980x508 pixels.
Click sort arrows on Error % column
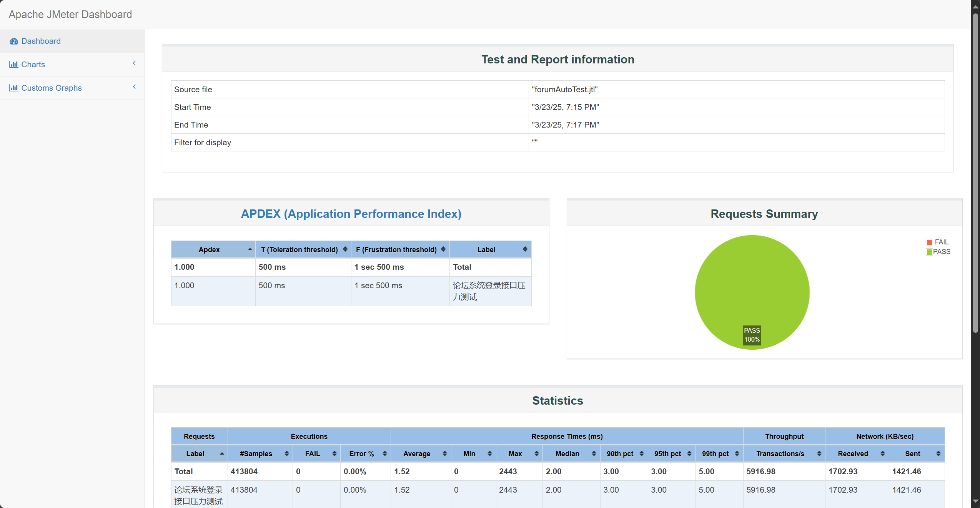[x=385, y=454]
